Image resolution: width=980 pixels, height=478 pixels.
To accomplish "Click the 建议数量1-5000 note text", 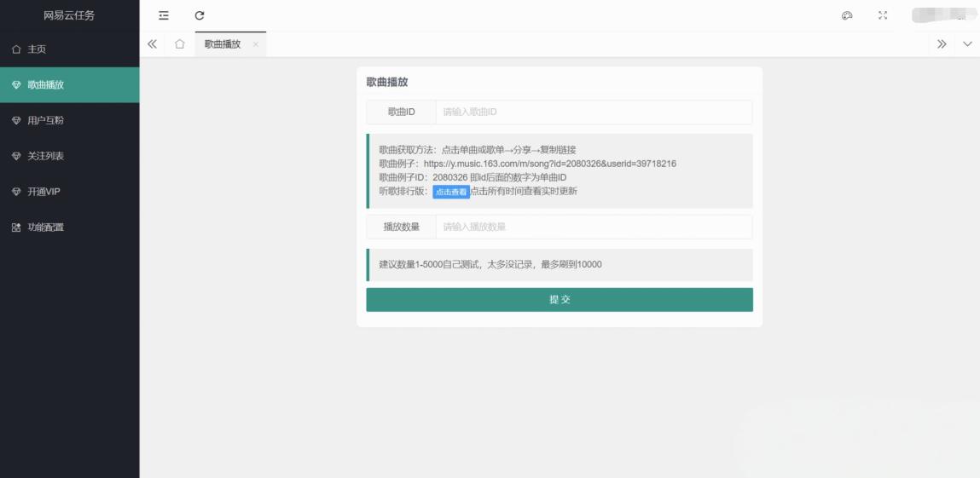I will point(490,265).
